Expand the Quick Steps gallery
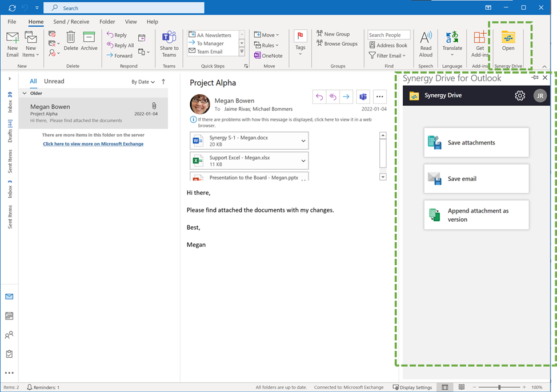The height and width of the screenshot is (392, 557). [242, 52]
